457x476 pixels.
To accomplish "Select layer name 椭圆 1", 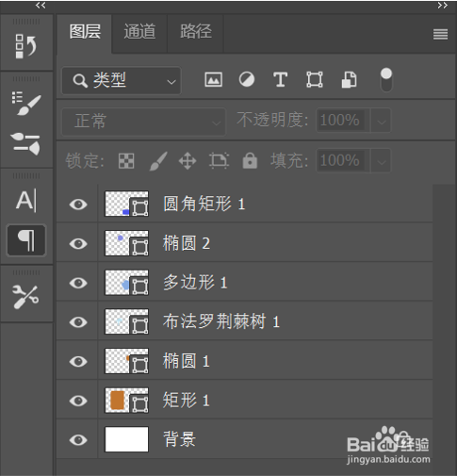I will 187,361.
